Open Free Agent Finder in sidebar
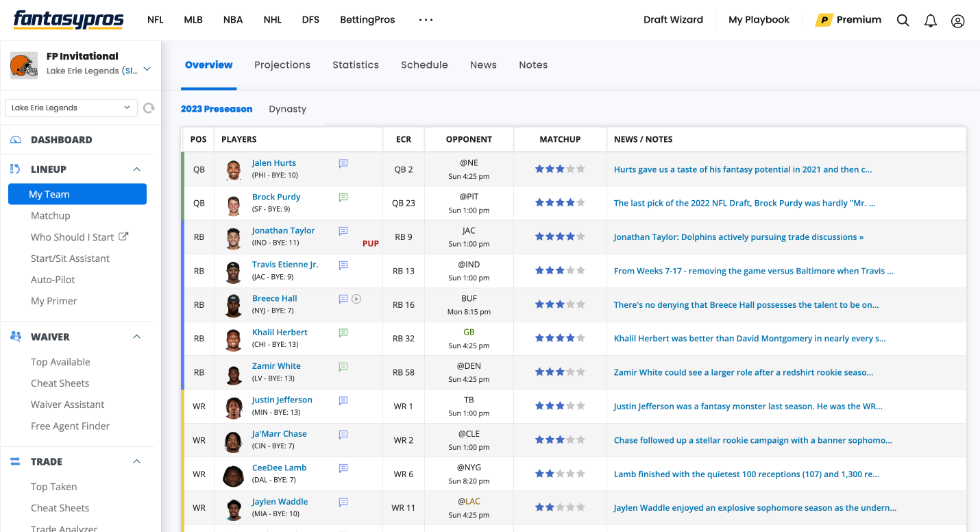This screenshot has width=980, height=532. click(x=70, y=426)
